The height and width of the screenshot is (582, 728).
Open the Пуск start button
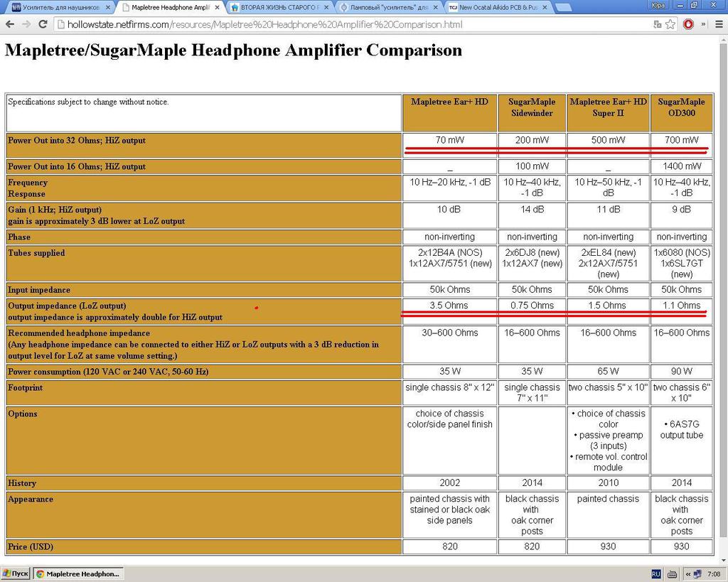[x=15, y=574]
